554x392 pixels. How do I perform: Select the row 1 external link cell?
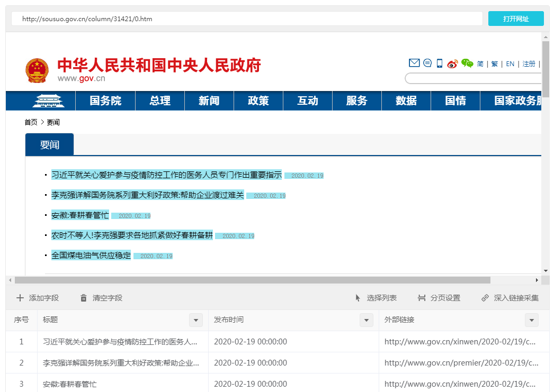click(x=464, y=342)
